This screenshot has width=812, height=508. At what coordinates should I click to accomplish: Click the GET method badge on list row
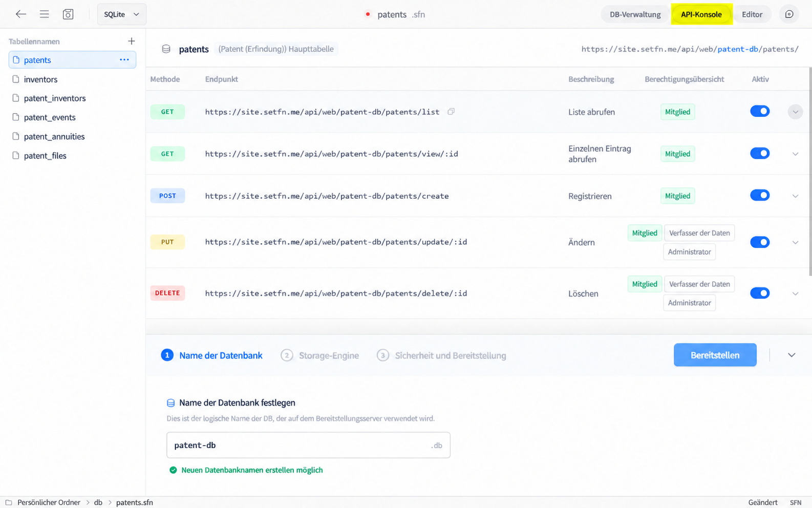pyautogui.click(x=167, y=112)
